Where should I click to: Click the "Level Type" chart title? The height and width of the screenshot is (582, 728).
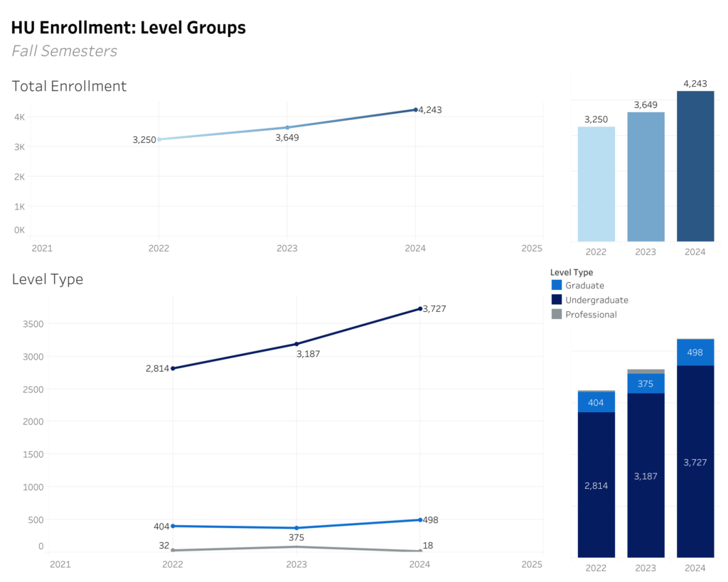48,279
